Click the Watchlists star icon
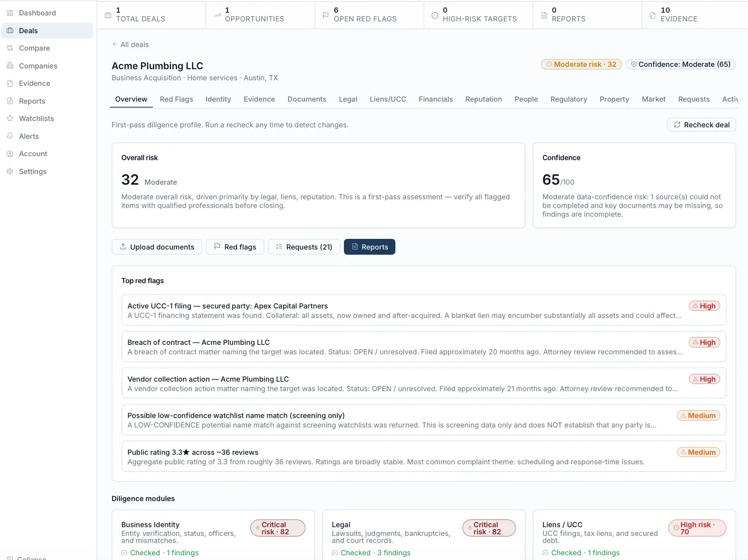 click(10, 118)
